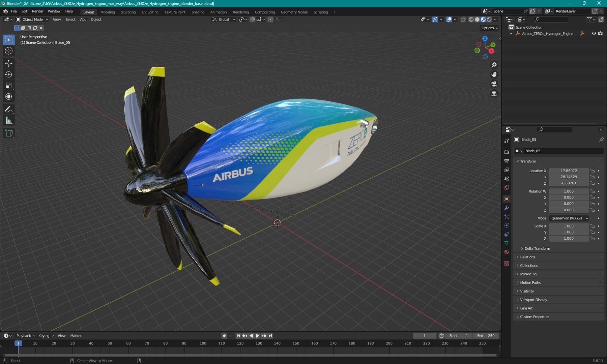
Task: Toggle lock on Scale X
Action: (x=592, y=226)
